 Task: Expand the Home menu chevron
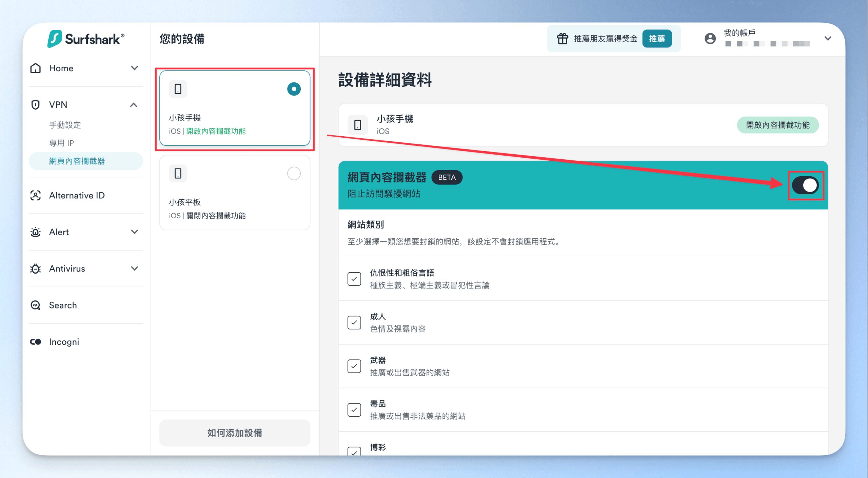135,68
